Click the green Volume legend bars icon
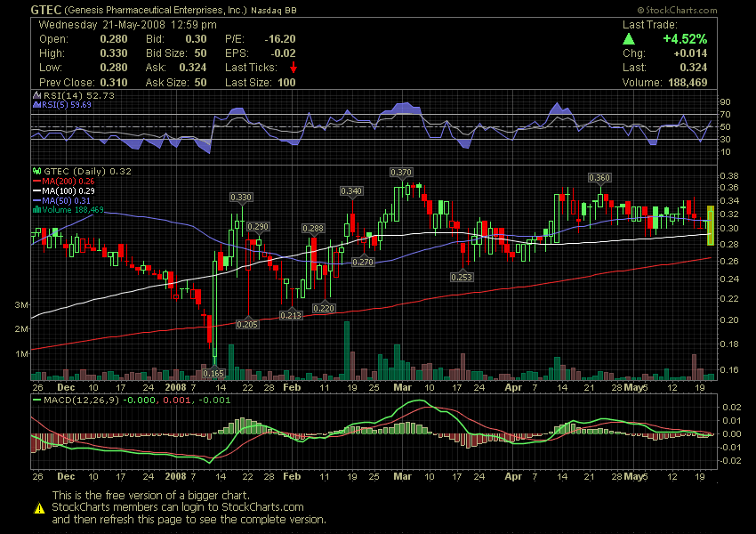The width and height of the screenshot is (756, 534). (36, 210)
